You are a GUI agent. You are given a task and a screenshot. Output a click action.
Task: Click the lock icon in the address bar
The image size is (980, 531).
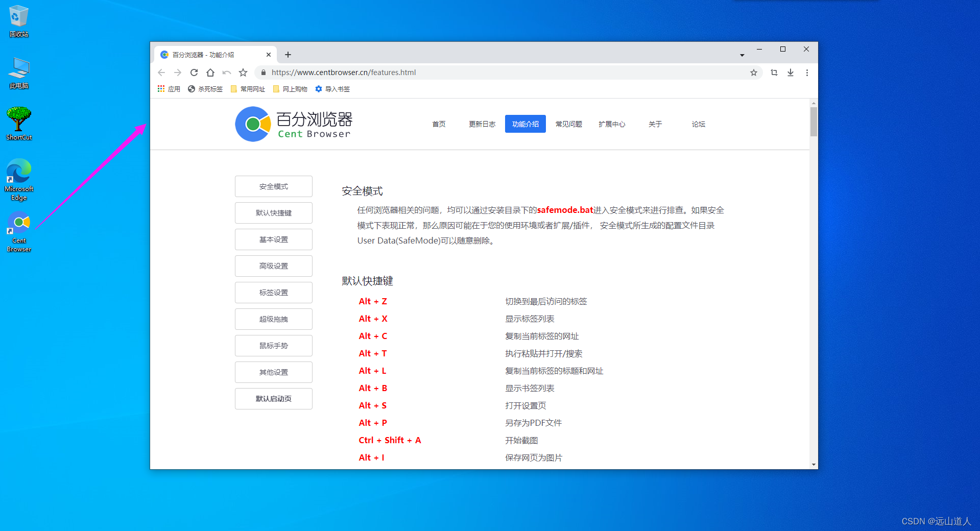point(264,73)
